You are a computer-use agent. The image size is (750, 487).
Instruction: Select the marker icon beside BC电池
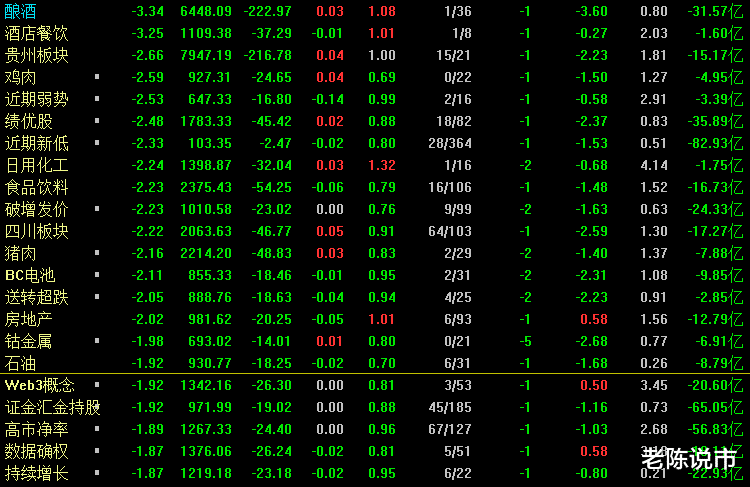(x=97, y=275)
